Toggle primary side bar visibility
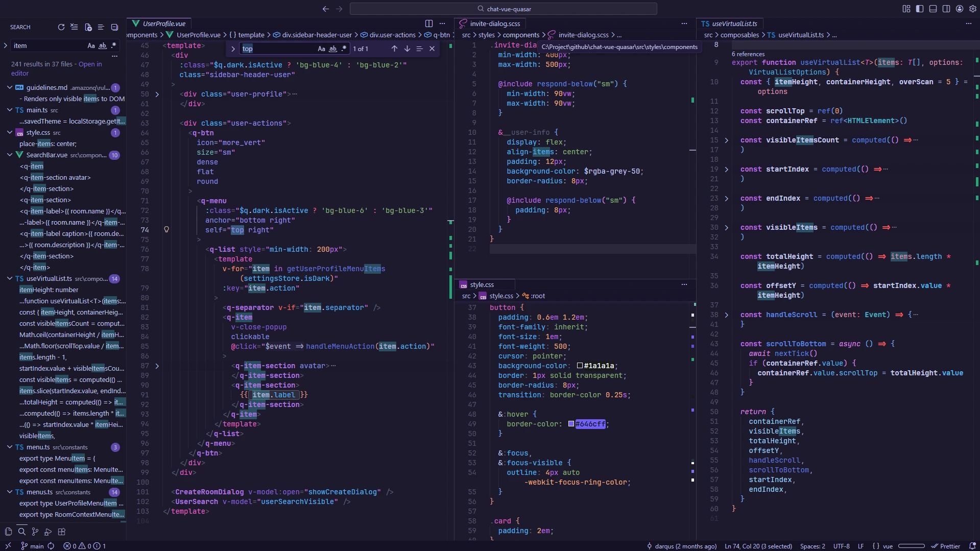980x551 pixels. click(x=920, y=9)
